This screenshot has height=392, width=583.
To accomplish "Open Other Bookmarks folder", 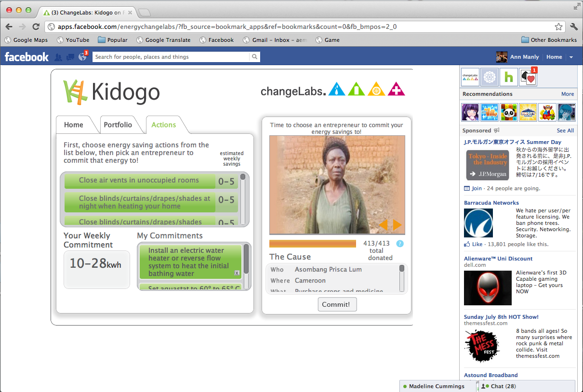I will point(549,40).
